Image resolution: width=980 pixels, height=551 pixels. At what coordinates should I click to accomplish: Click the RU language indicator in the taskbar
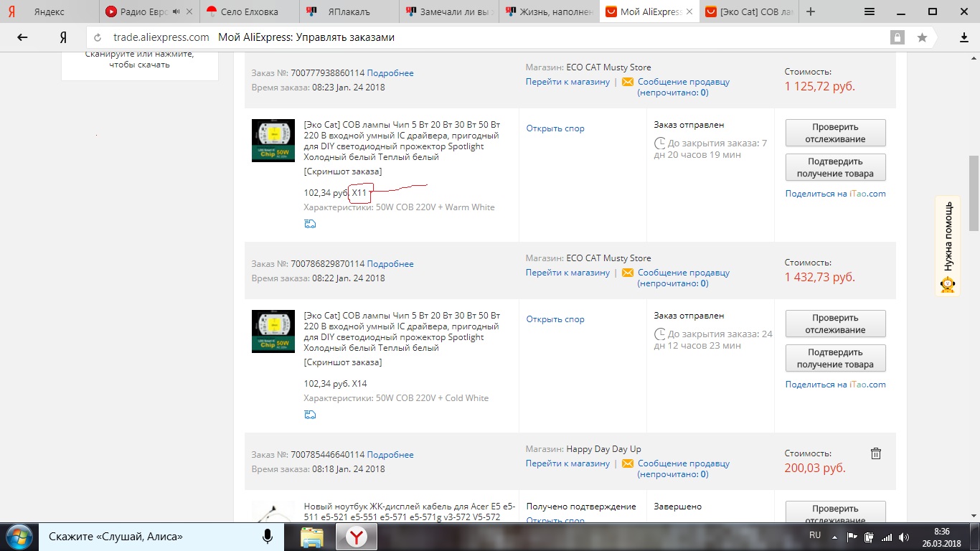[815, 535]
